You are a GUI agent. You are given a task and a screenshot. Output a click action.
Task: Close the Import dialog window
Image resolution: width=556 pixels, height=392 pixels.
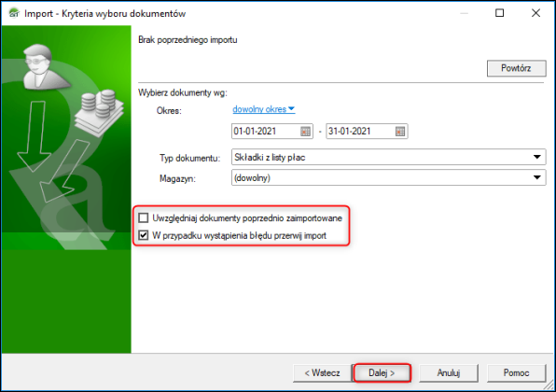point(535,13)
